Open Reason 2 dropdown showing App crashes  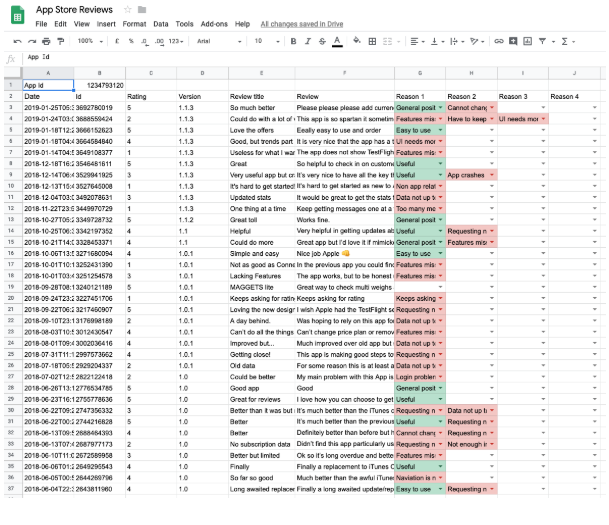pyautogui.click(x=492, y=175)
